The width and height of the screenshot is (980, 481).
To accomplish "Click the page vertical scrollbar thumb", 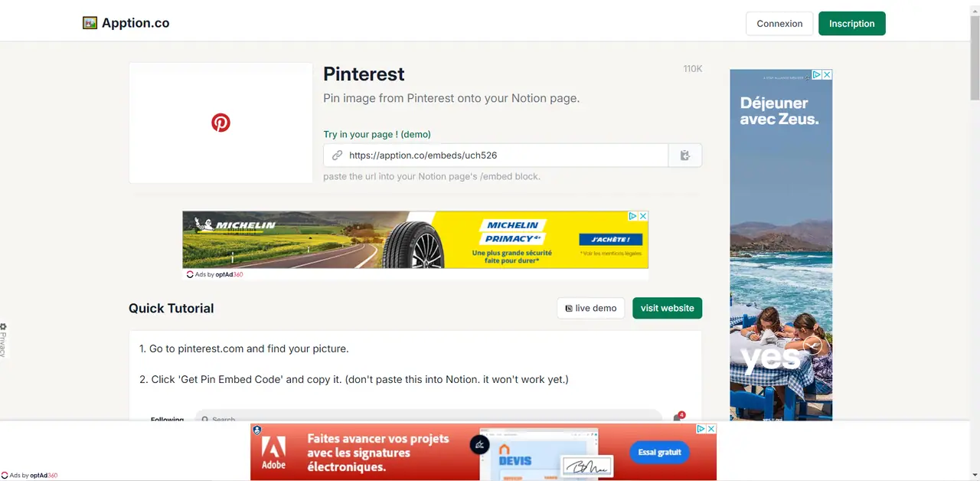I will [975, 57].
